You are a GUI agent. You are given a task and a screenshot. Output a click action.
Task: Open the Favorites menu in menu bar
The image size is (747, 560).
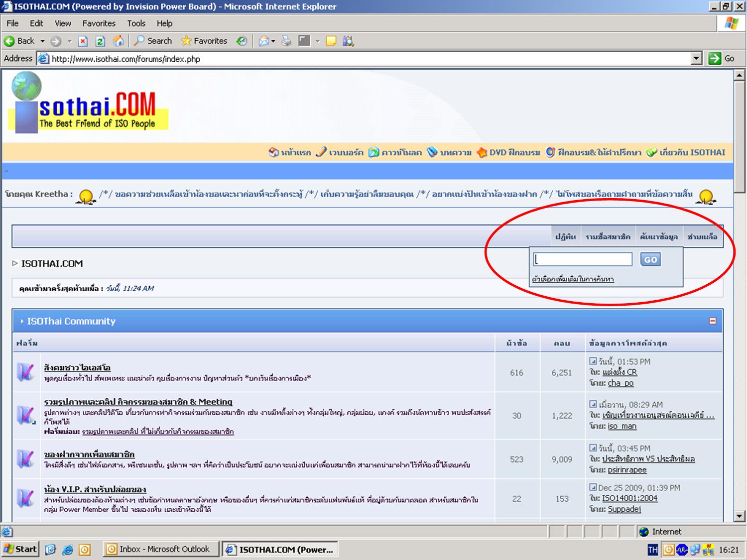[x=99, y=23]
